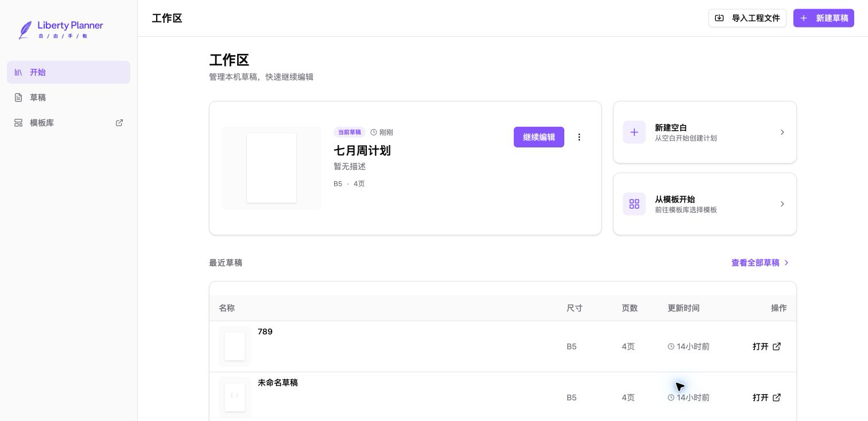Click the 暂无描述 description text
Screen dimensions: 868x421
[350, 166]
